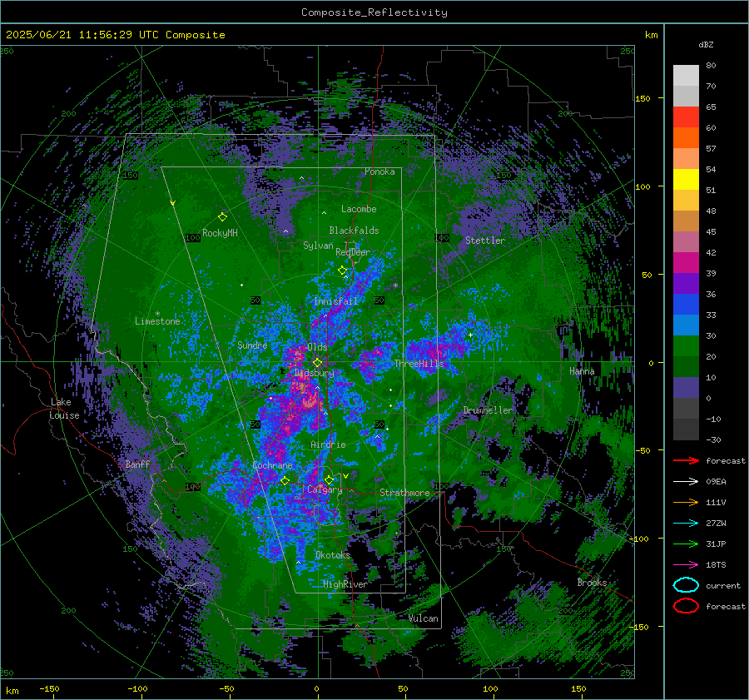The width and height of the screenshot is (749, 700).
Task: Click the Innisfail city label
Action: tap(336, 301)
